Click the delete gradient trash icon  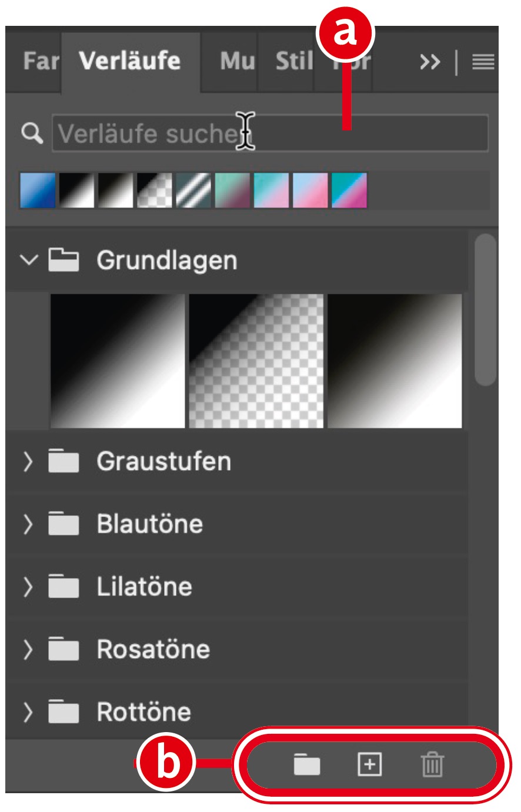[x=432, y=765]
